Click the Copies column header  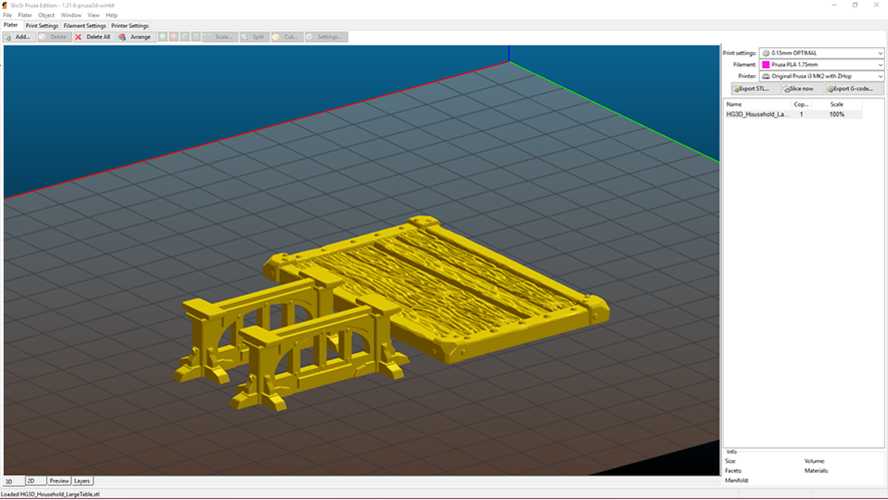[801, 104]
